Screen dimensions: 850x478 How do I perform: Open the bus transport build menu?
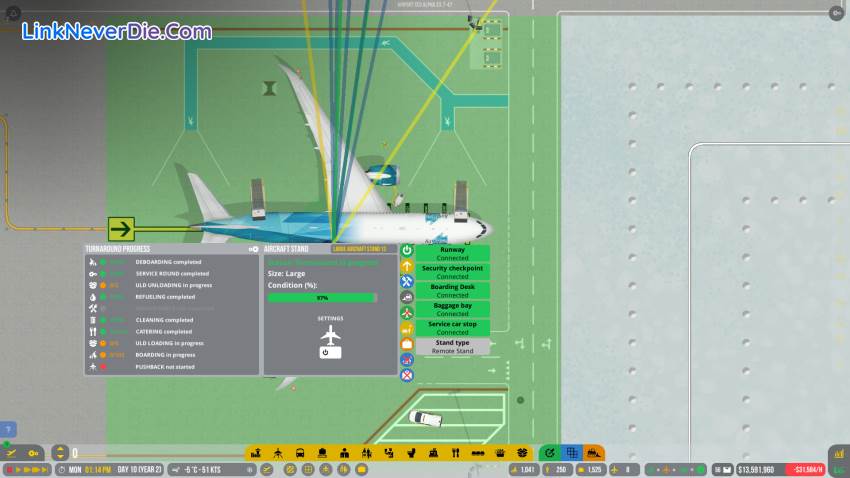pos(300,453)
